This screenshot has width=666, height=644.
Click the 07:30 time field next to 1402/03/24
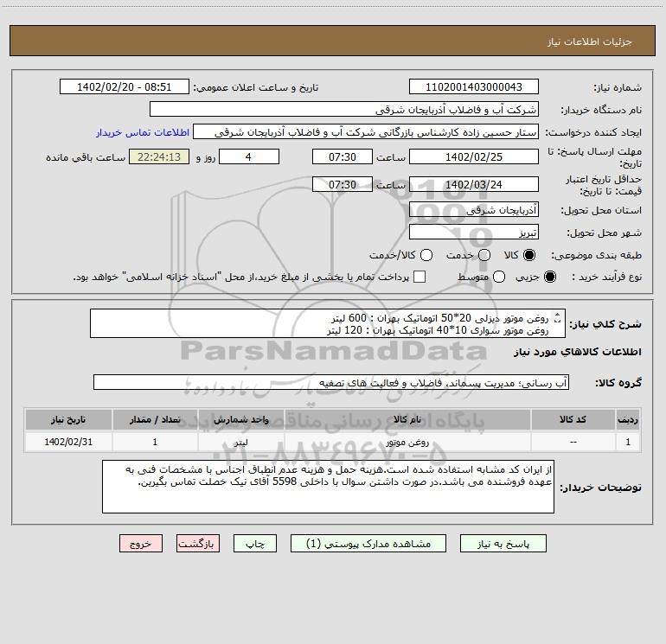click(x=343, y=184)
